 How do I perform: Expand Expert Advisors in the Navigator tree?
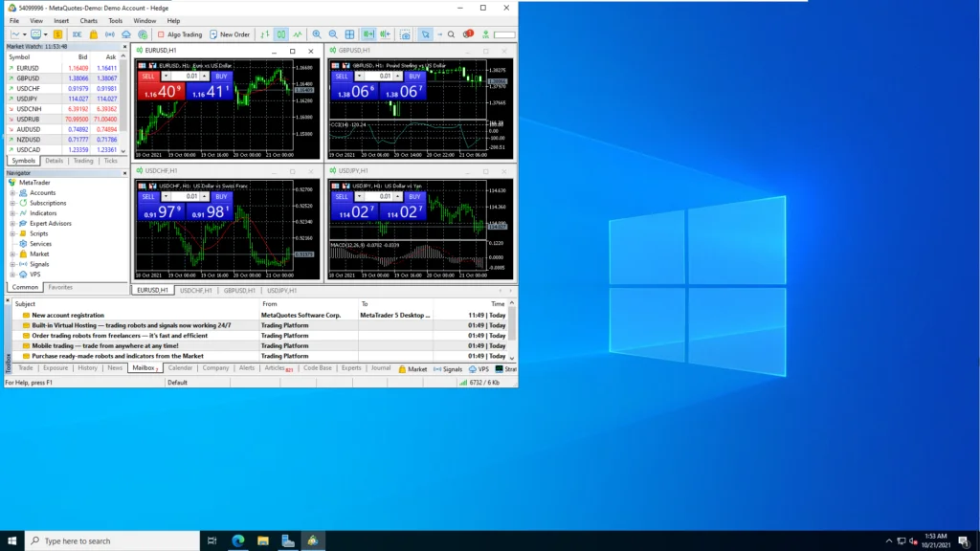point(12,224)
